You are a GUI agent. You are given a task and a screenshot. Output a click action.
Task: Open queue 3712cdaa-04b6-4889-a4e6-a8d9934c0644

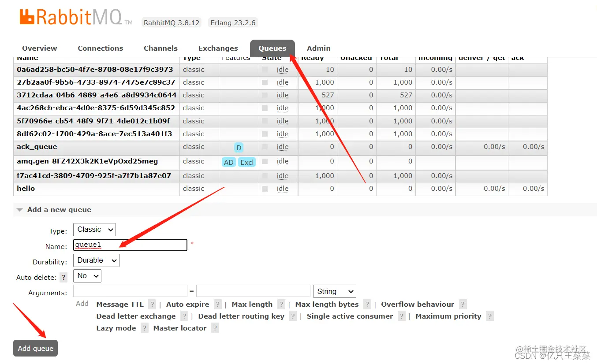(x=97, y=95)
